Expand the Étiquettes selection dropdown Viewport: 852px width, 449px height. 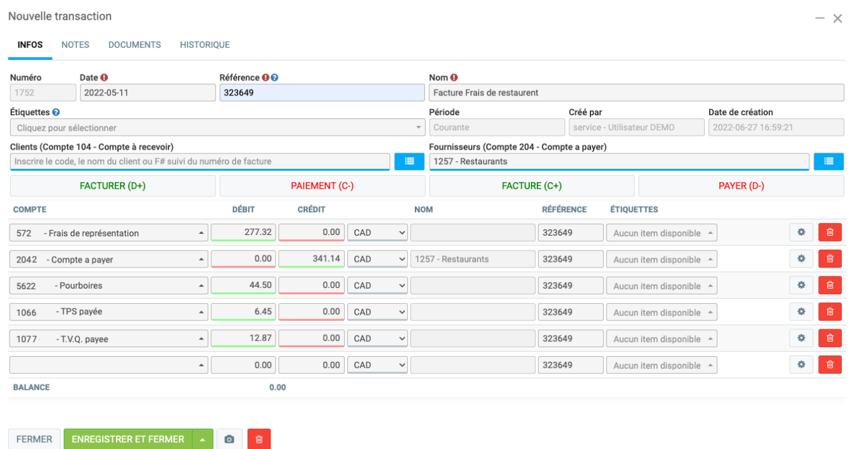click(x=217, y=128)
